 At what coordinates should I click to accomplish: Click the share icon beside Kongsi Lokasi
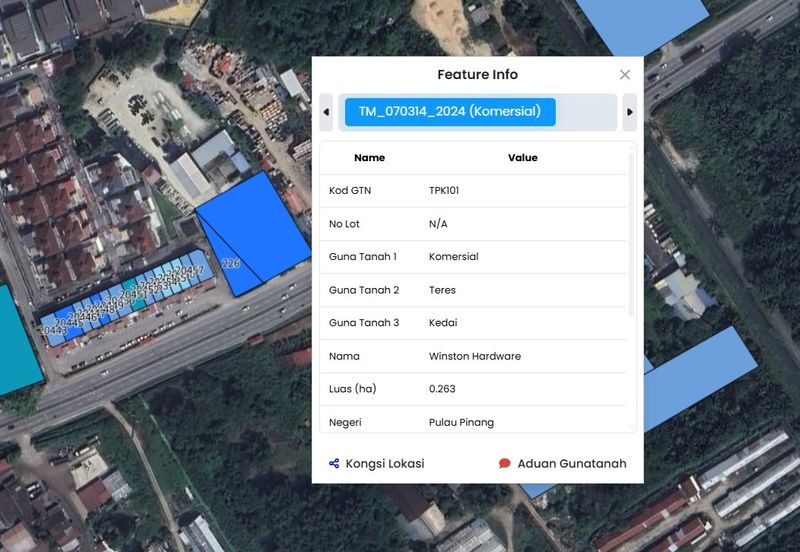(334, 464)
